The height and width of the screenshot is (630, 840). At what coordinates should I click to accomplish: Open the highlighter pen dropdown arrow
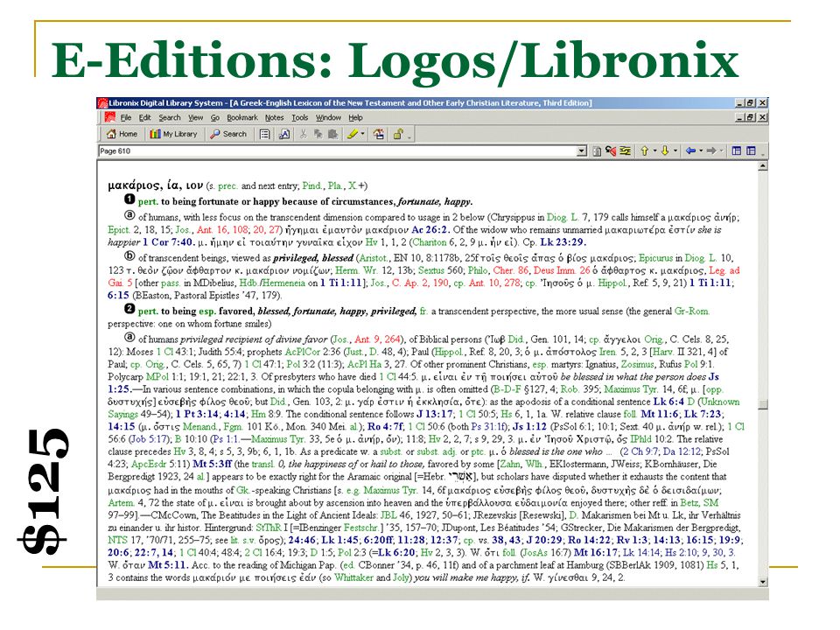(x=362, y=134)
